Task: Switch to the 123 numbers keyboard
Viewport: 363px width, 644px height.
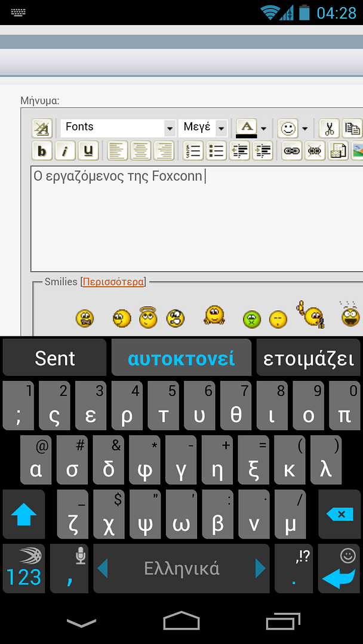Action: (24, 569)
